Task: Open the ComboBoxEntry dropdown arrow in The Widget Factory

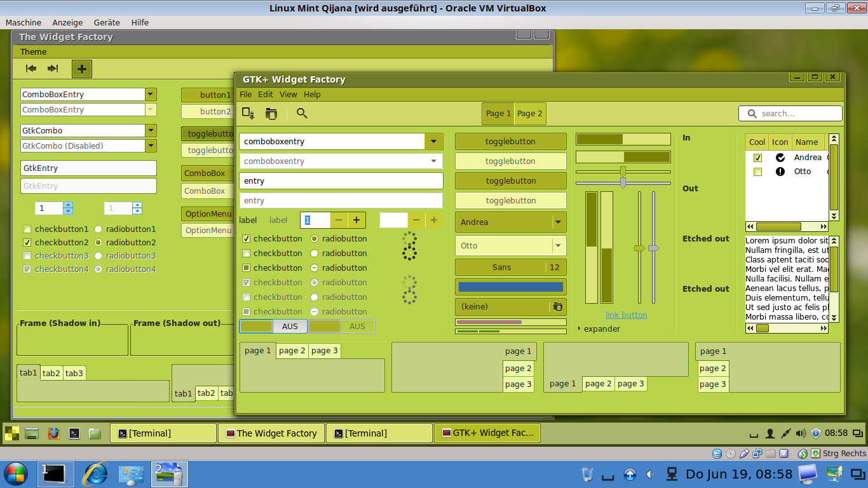Action: 151,94
